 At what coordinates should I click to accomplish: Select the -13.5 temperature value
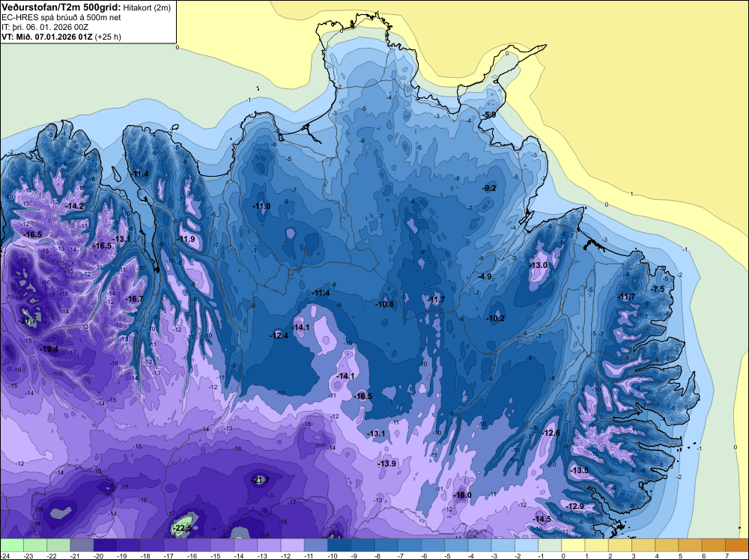click(580, 470)
